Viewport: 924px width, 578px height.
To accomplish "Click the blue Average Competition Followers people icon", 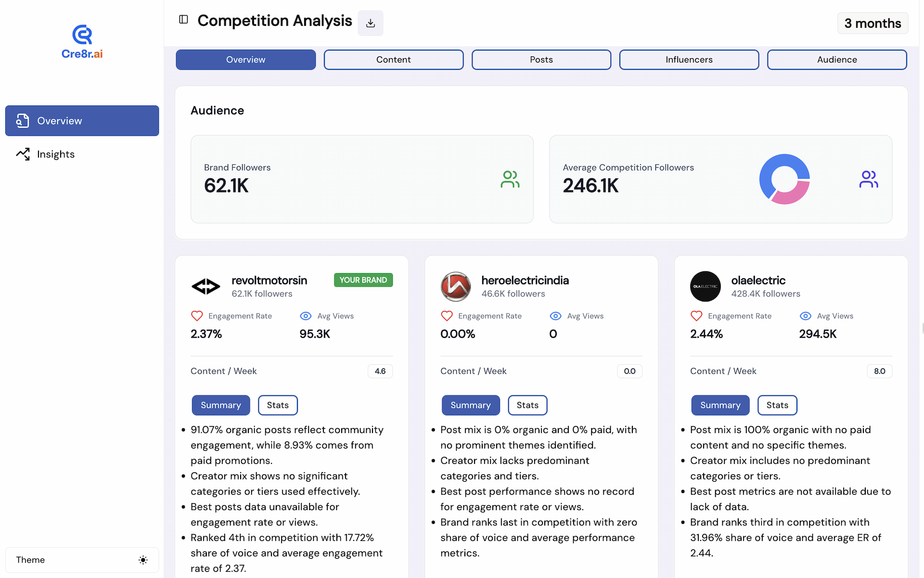I will 869,179.
